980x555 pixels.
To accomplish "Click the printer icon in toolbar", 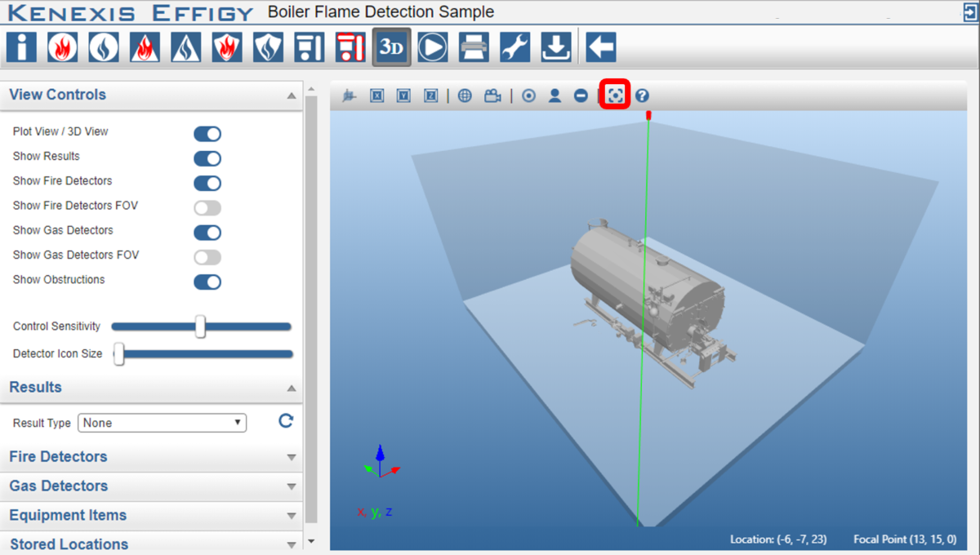I will pos(474,47).
